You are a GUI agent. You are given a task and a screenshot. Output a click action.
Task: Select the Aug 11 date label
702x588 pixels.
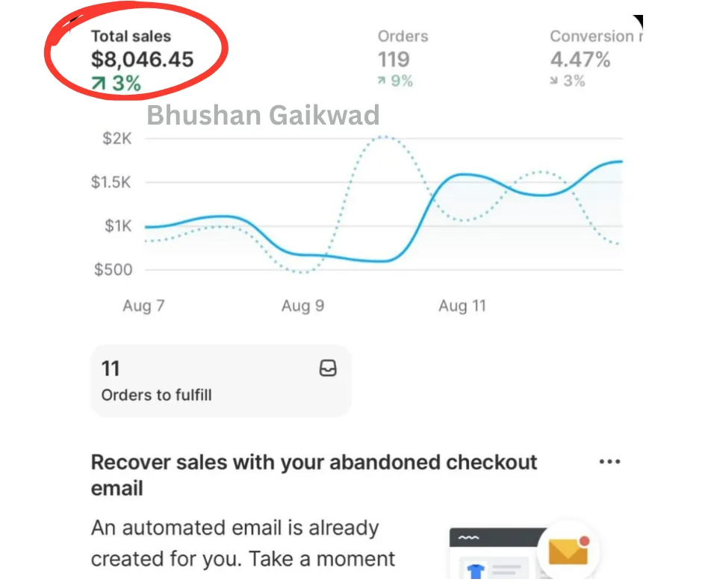click(x=462, y=306)
